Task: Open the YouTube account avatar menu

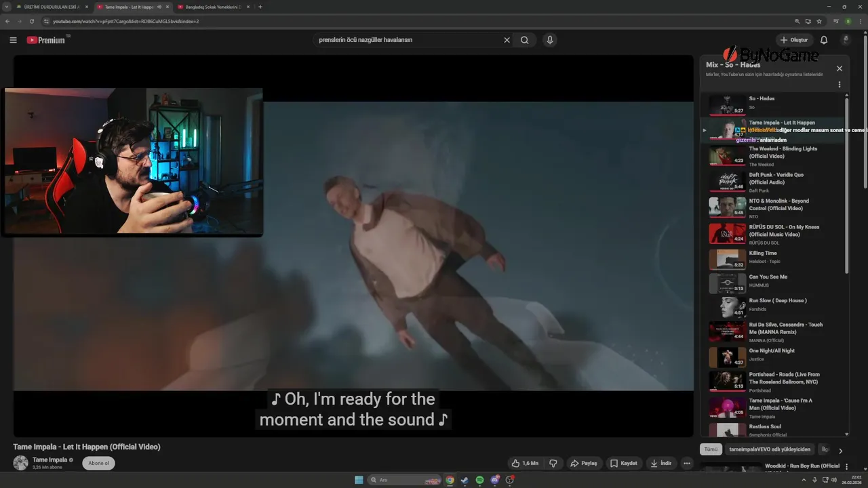Action: (x=846, y=40)
